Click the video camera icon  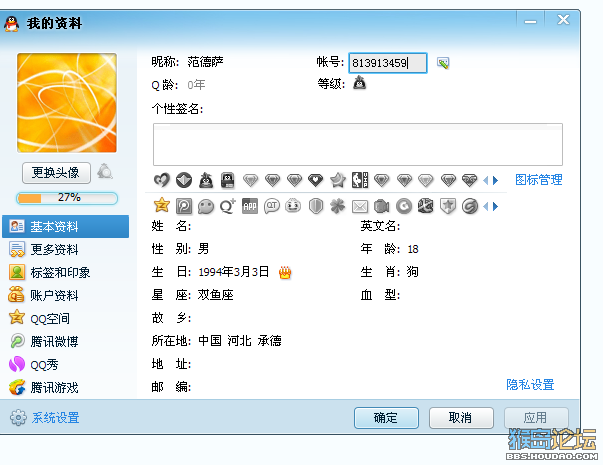click(381, 206)
